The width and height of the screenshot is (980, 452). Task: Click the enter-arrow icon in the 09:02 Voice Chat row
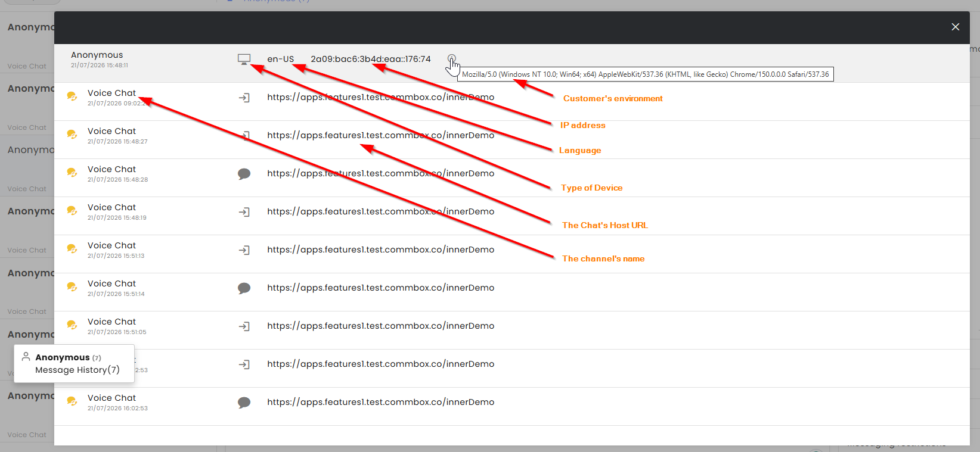click(x=244, y=98)
